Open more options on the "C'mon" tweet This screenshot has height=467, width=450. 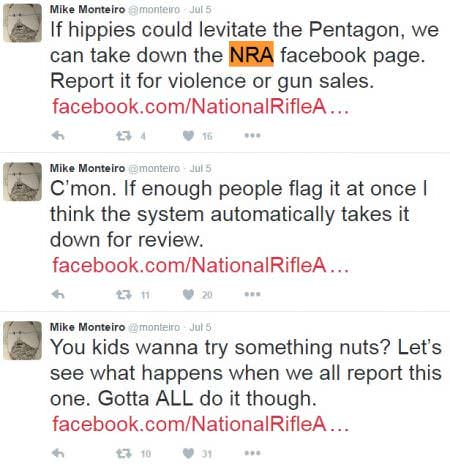pos(252,294)
